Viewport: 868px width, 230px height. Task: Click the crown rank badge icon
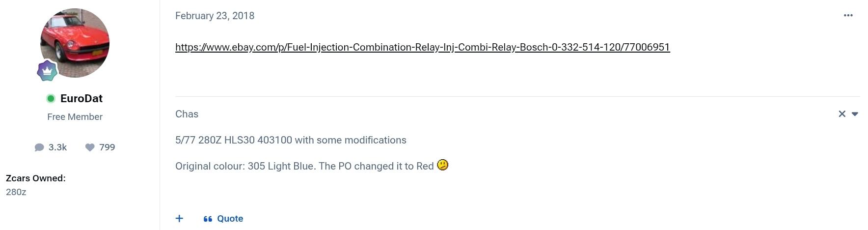coord(47,71)
